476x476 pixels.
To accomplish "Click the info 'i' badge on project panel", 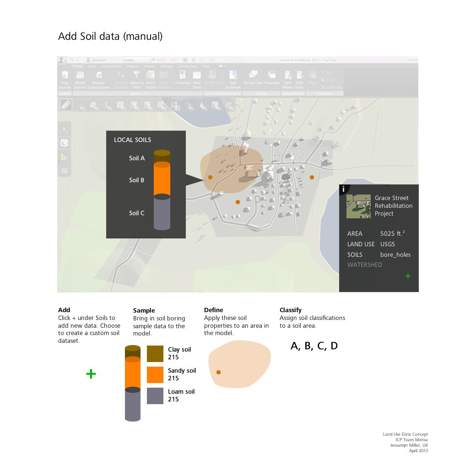I will coord(343,189).
